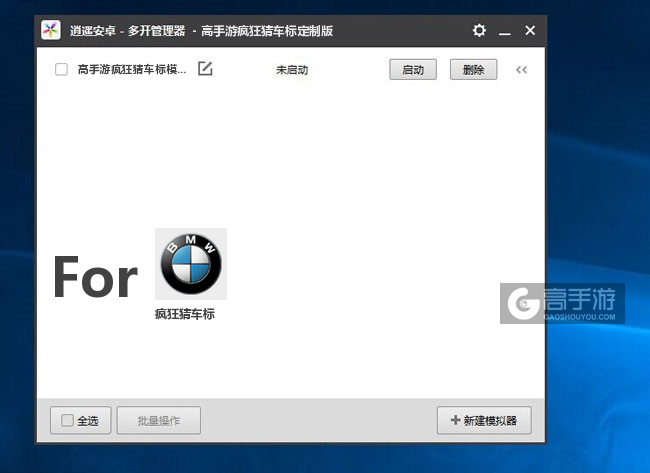Rename the emulator using the edit pencil icon
650x473 pixels.
(x=205, y=69)
